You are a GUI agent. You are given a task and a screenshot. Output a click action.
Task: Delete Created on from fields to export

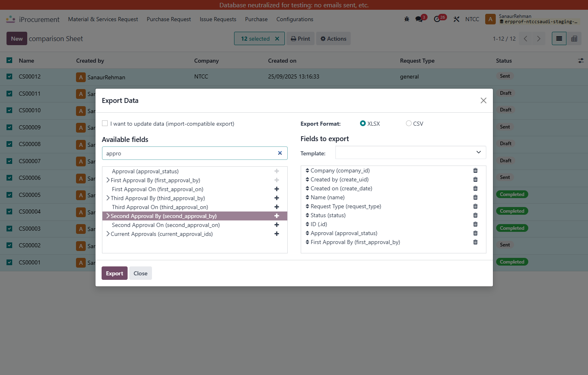click(475, 188)
